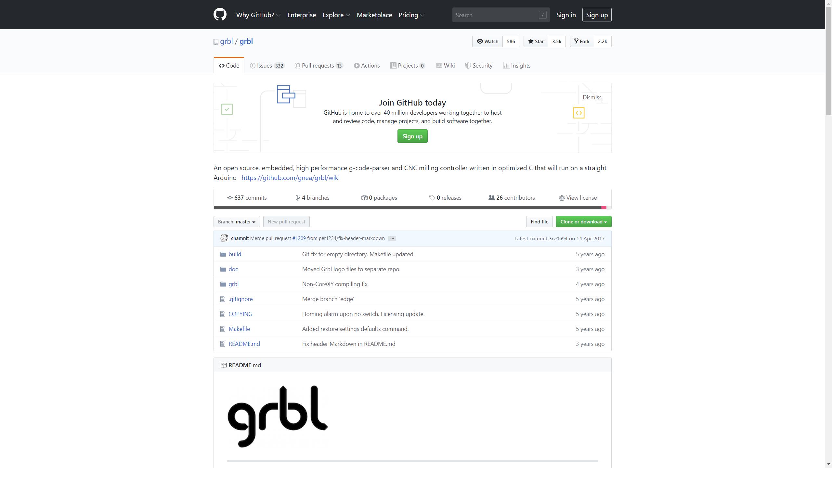The height and width of the screenshot is (504, 832).
Task: Click the build folder icon
Action: click(223, 254)
